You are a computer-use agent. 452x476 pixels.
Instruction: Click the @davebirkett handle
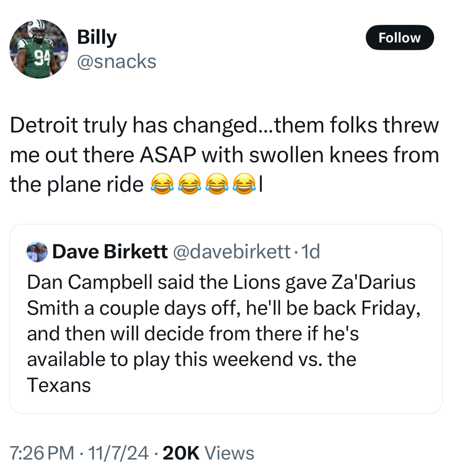pyautogui.click(x=232, y=251)
